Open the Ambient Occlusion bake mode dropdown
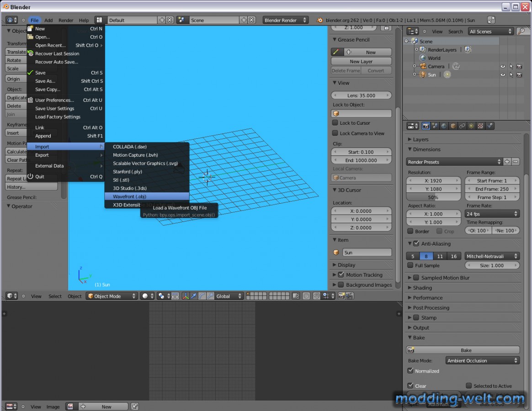The width and height of the screenshot is (532, 411). click(483, 360)
